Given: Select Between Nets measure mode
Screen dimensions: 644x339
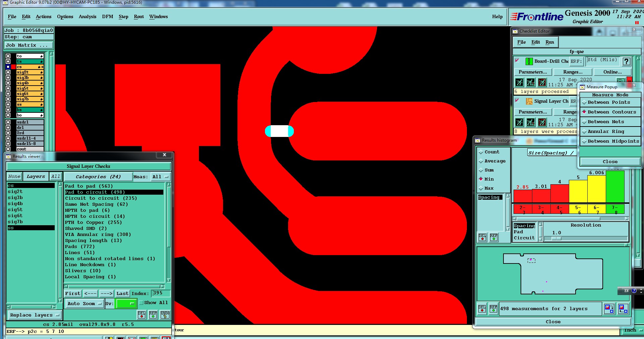Looking at the screenshot, I should click(x=610, y=122).
